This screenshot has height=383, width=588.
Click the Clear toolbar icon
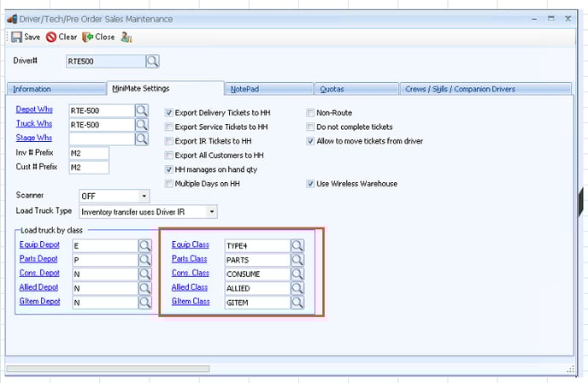[51, 37]
